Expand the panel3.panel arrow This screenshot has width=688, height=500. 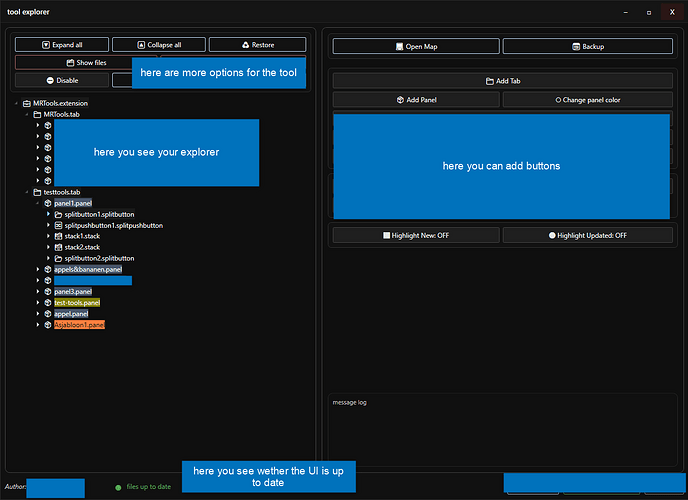click(38, 291)
